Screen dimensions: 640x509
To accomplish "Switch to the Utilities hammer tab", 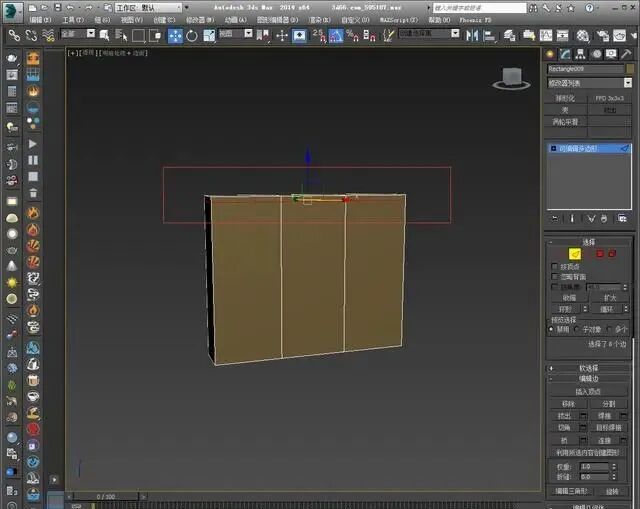I will (x=626, y=54).
